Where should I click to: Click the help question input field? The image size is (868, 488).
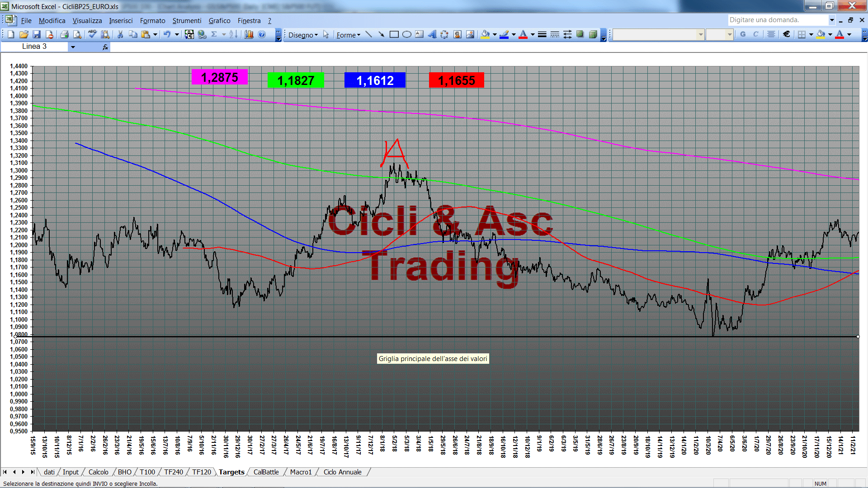(x=778, y=20)
